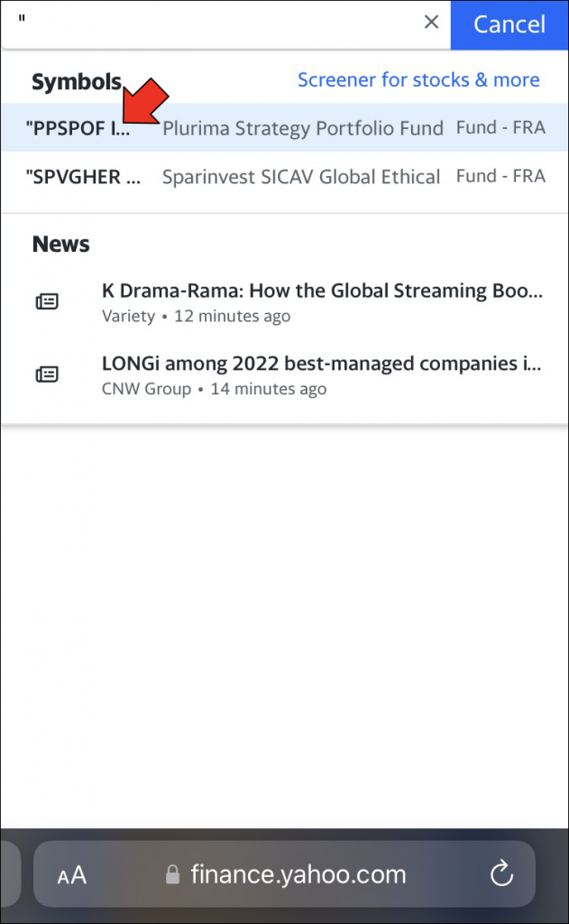The width and height of the screenshot is (569, 924).
Task: Click the News section heading
Action: (x=60, y=244)
